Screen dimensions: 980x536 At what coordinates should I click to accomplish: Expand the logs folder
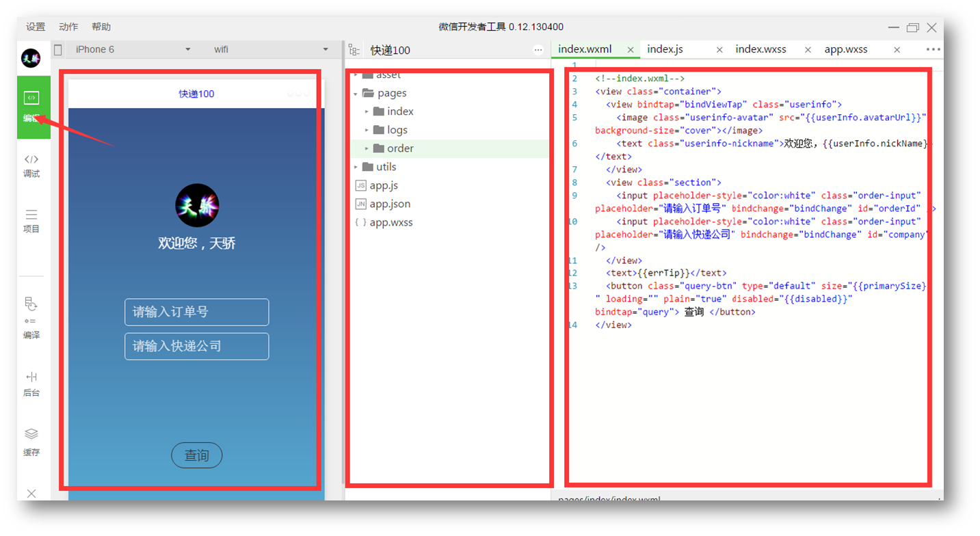(x=367, y=130)
